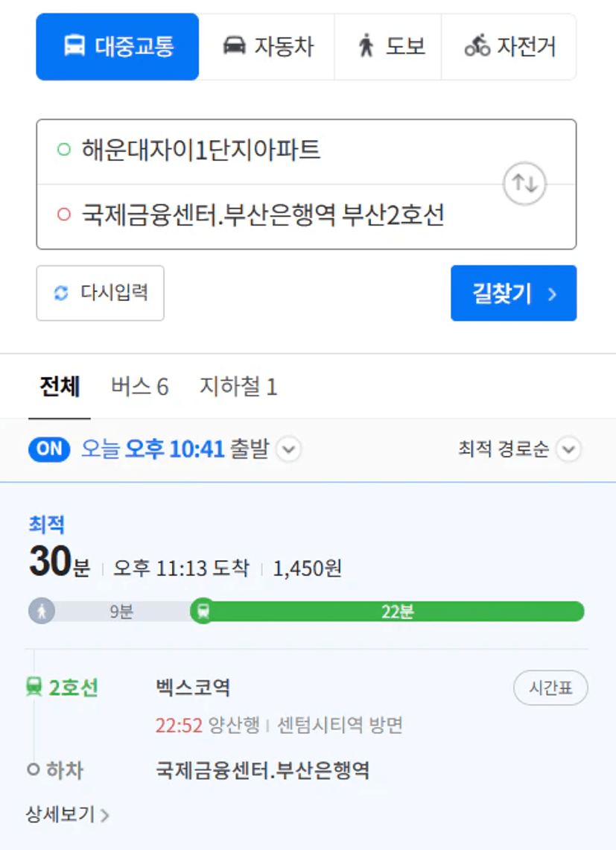The height and width of the screenshot is (850, 616).
Task: Click the green 22분 subway segment bar
Action: click(x=398, y=612)
